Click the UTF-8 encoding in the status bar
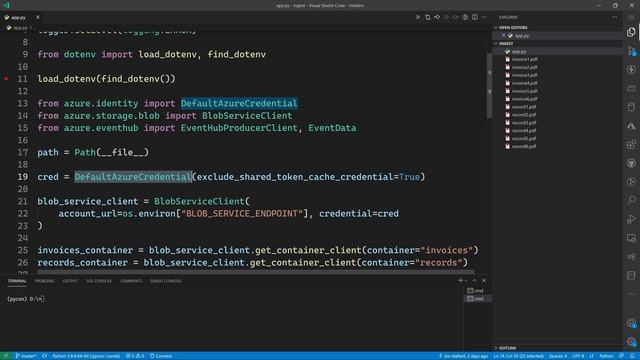 coord(578,356)
